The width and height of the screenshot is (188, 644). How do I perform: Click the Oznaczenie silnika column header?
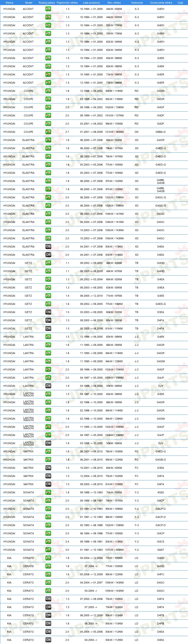click(161, 2)
